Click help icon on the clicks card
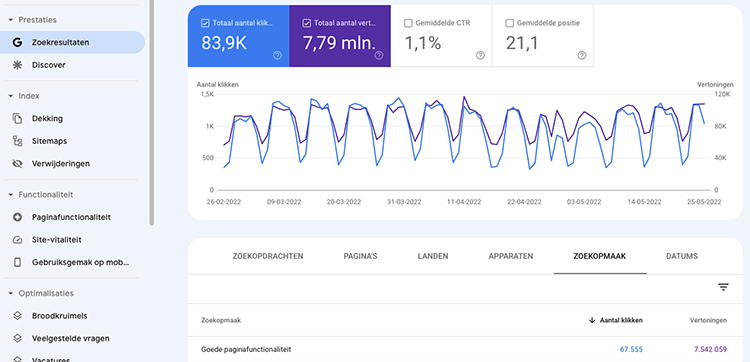750x362 pixels. 277,55
